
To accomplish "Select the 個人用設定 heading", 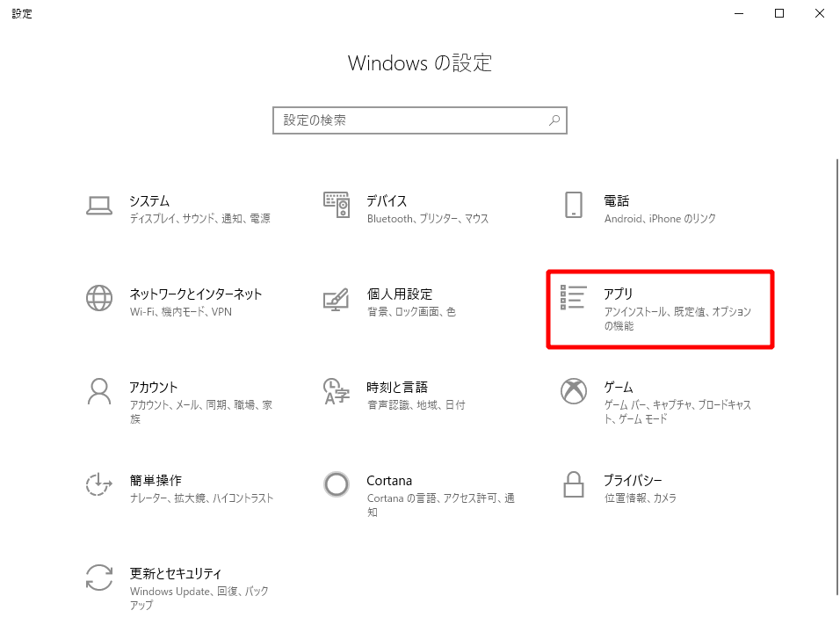I will tap(400, 294).
